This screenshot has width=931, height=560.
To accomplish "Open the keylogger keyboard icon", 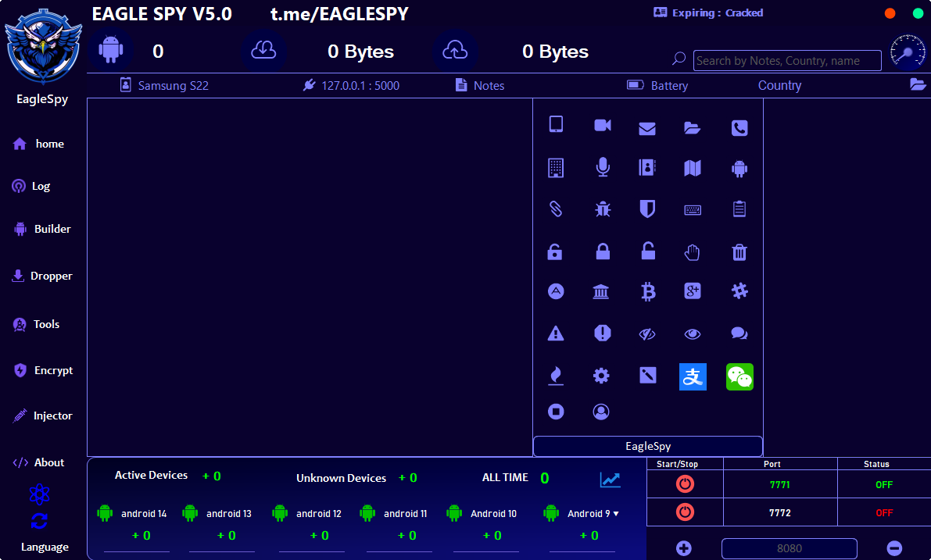I will coord(693,209).
